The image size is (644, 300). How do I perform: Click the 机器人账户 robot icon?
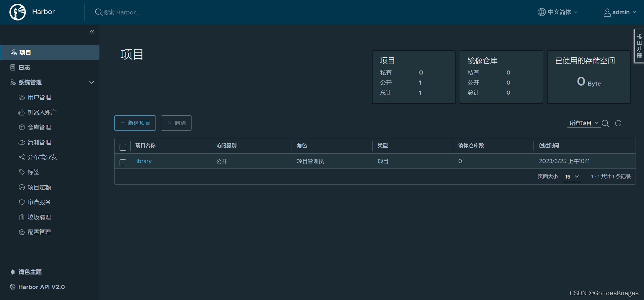(x=22, y=112)
